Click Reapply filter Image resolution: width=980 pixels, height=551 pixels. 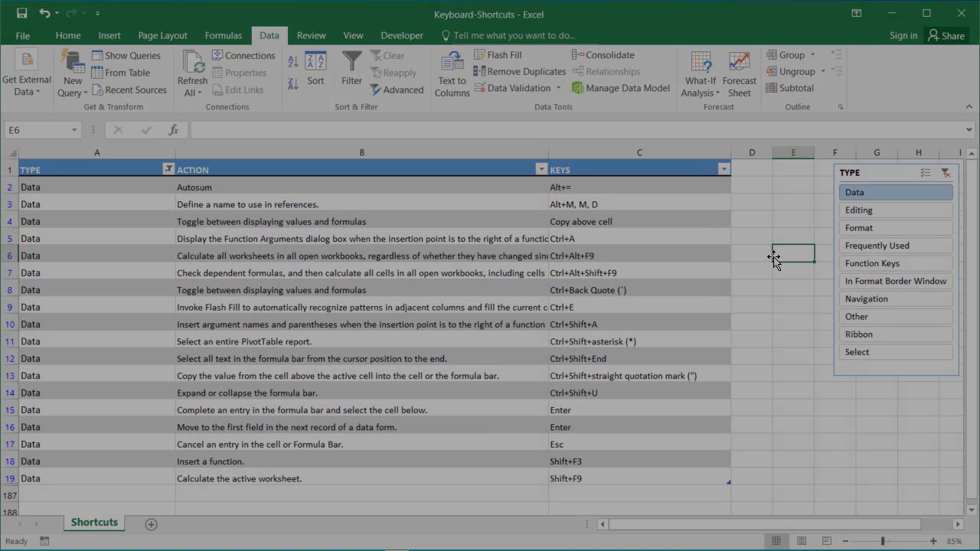click(394, 73)
